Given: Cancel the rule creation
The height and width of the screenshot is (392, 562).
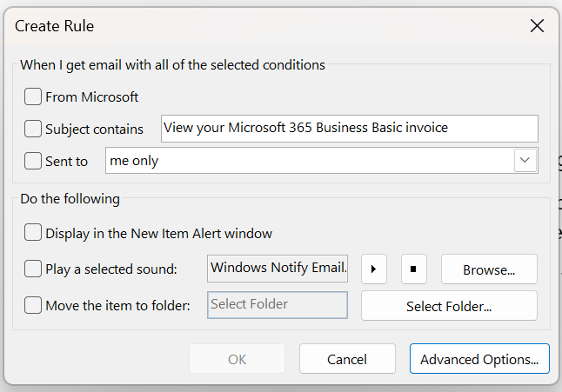Looking at the screenshot, I should click(347, 359).
